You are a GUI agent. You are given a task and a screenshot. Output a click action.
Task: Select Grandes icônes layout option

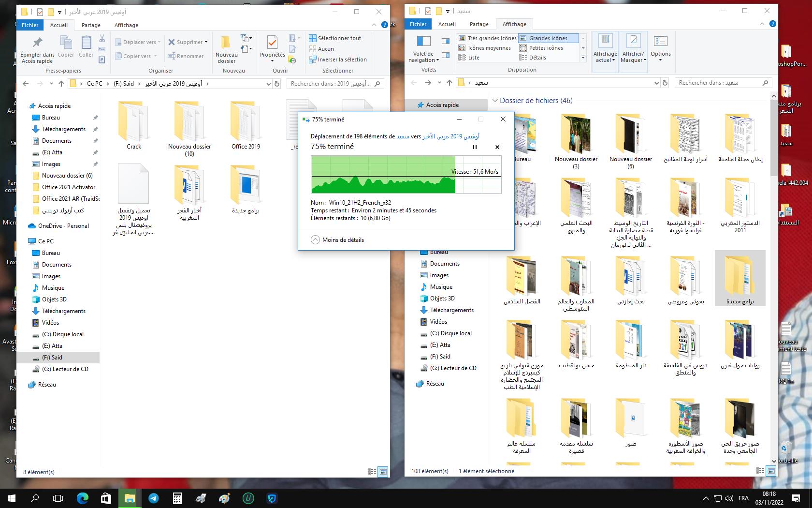coord(548,38)
